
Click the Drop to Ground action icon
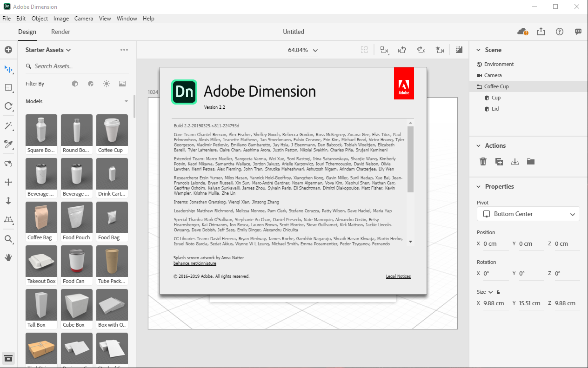point(514,162)
